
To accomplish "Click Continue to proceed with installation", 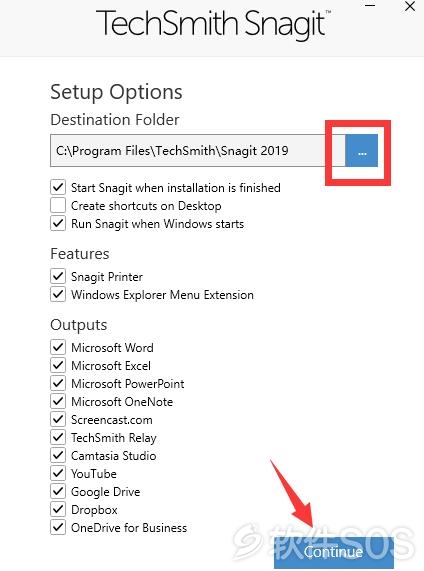I will (x=334, y=552).
